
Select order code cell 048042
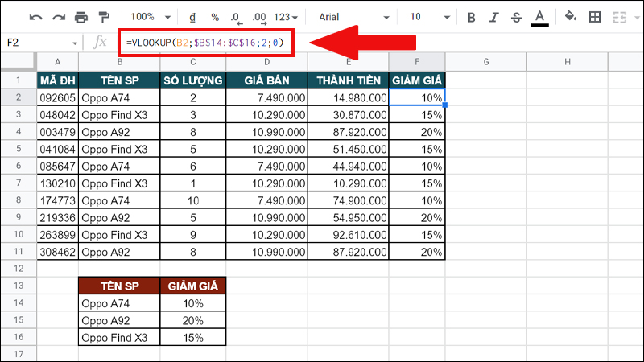click(57, 115)
